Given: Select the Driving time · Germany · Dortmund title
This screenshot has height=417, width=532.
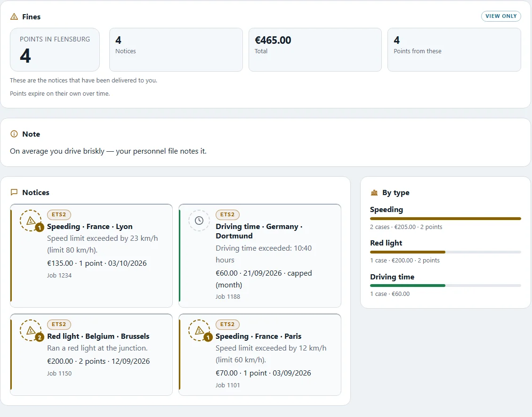Looking at the screenshot, I should coord(259,231).
